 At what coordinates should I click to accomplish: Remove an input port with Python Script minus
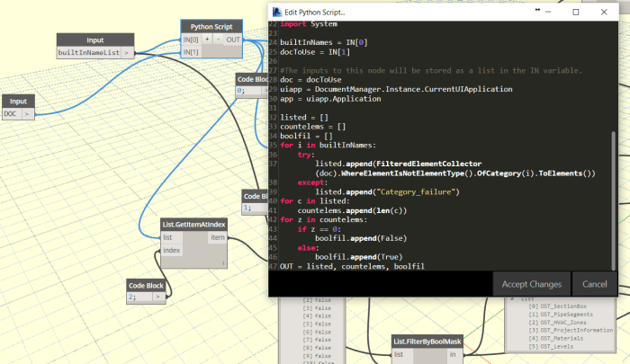(220, 40)
